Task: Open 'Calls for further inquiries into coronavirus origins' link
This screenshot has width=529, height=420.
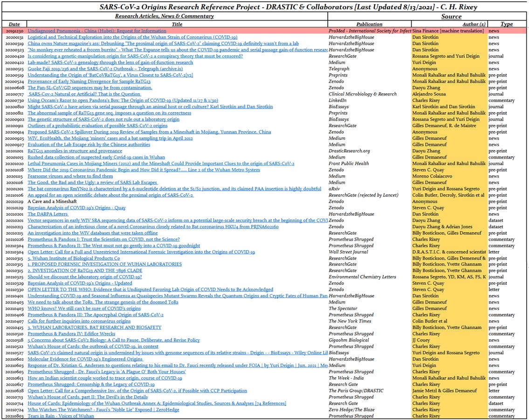Action: [79, 321]
